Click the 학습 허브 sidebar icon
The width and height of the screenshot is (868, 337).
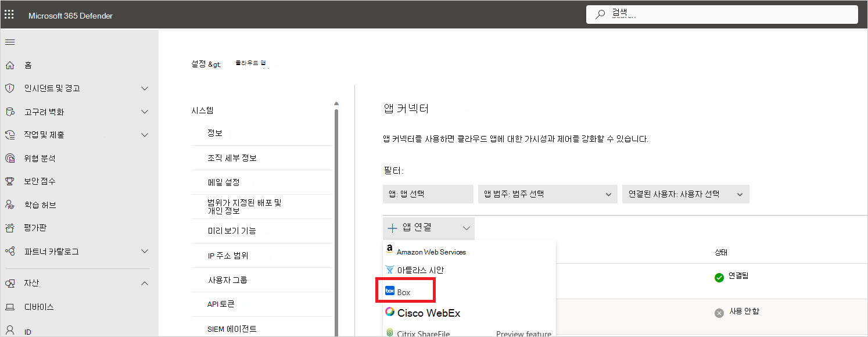[9, 204]
